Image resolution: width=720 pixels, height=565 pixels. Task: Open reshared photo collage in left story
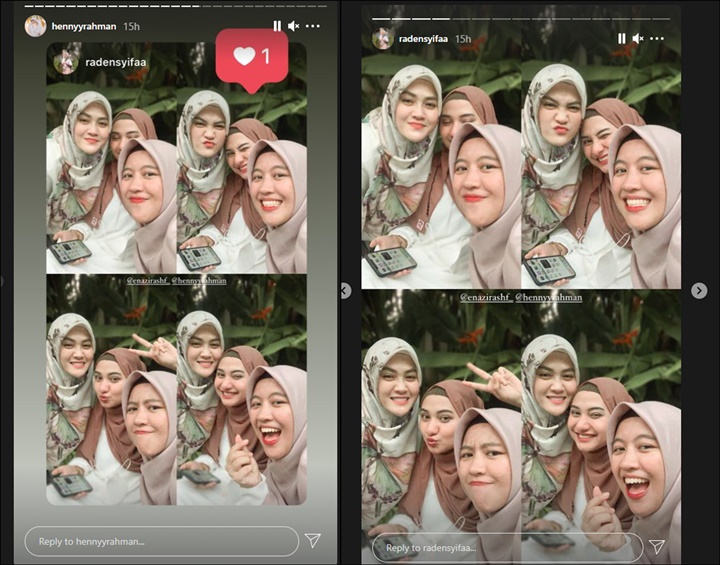176,274
